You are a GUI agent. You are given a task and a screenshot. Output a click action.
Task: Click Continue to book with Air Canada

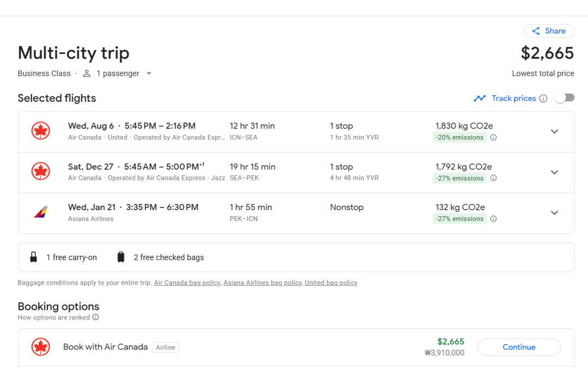pyautogui.click(x=519, y=347)
